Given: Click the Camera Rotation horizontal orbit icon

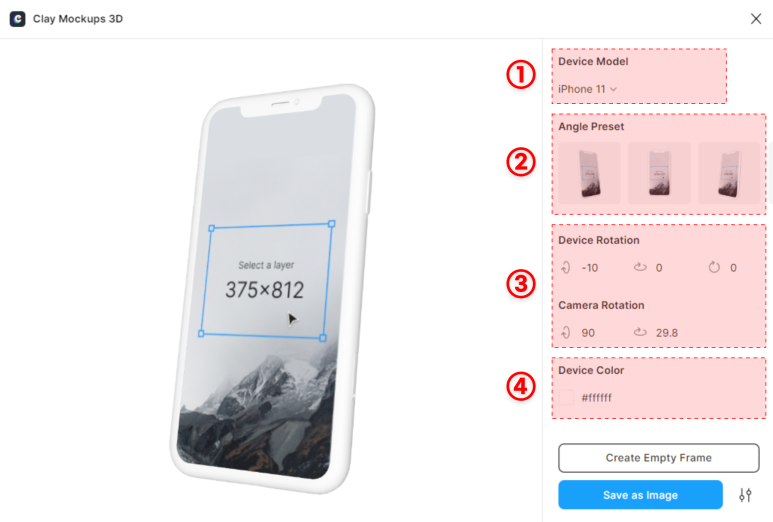Looking at the screenshot, I should click(640, 332).
